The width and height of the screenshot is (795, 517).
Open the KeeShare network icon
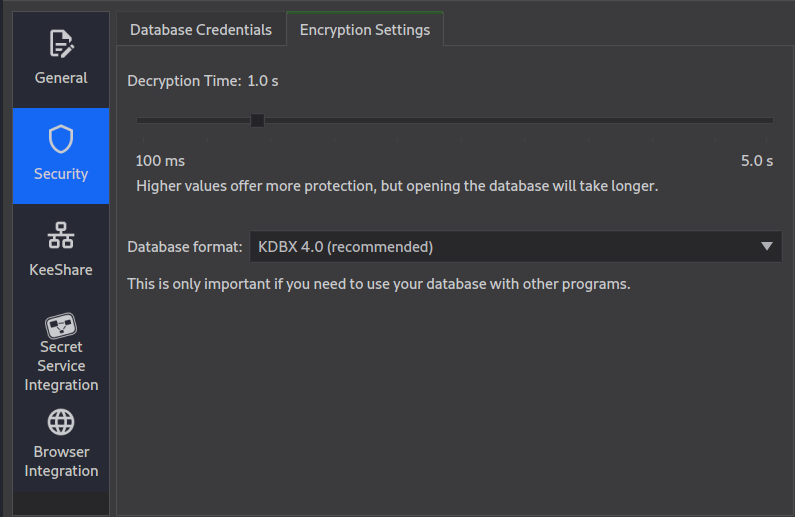[x=61, y=235]
